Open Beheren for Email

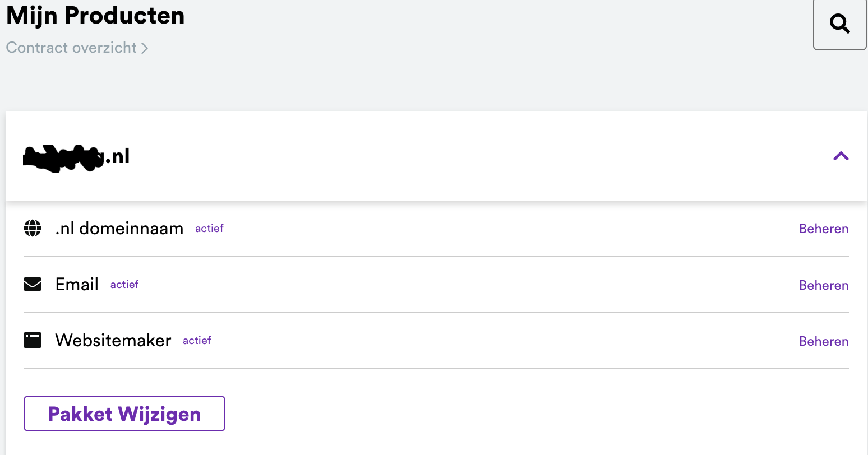pos(823,285)
